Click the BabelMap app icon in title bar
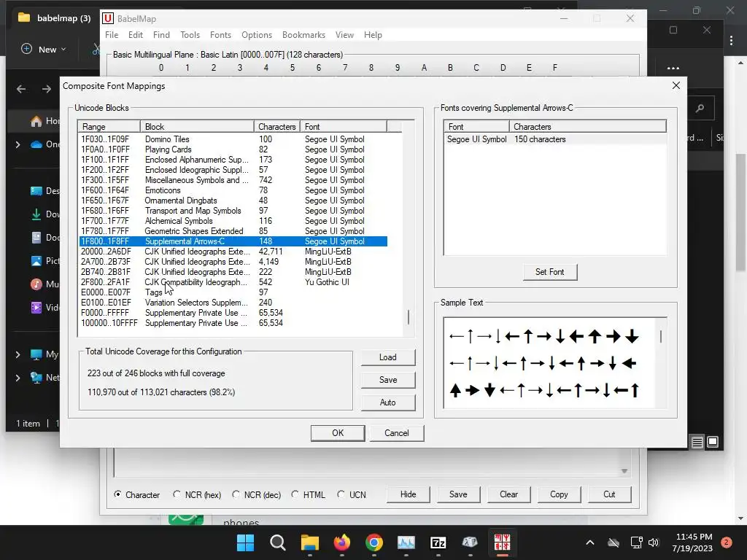 [108, 18]
